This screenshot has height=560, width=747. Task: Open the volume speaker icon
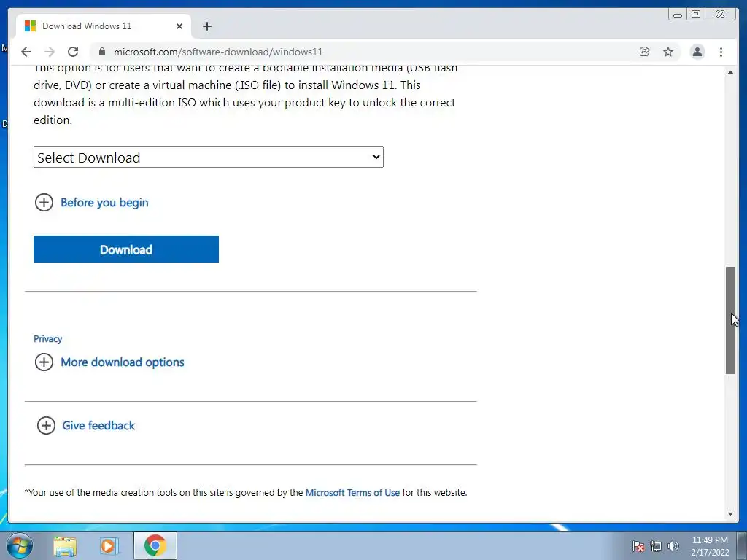(673, 545)
